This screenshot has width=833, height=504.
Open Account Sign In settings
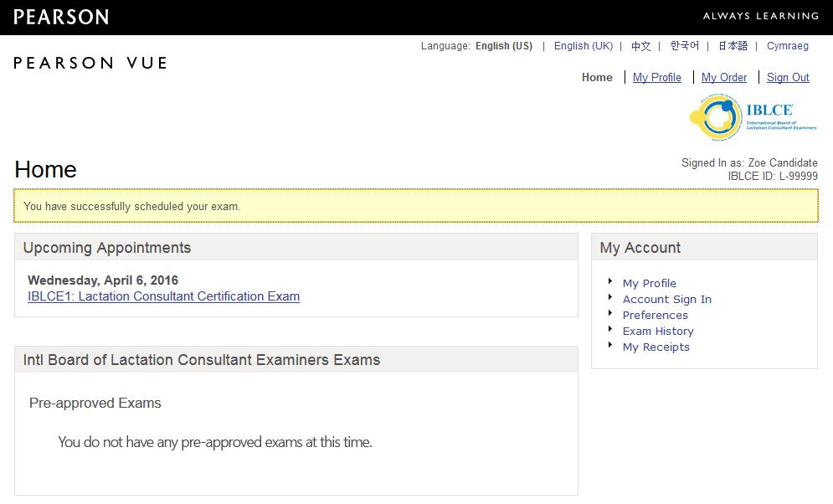coord(666,300)
